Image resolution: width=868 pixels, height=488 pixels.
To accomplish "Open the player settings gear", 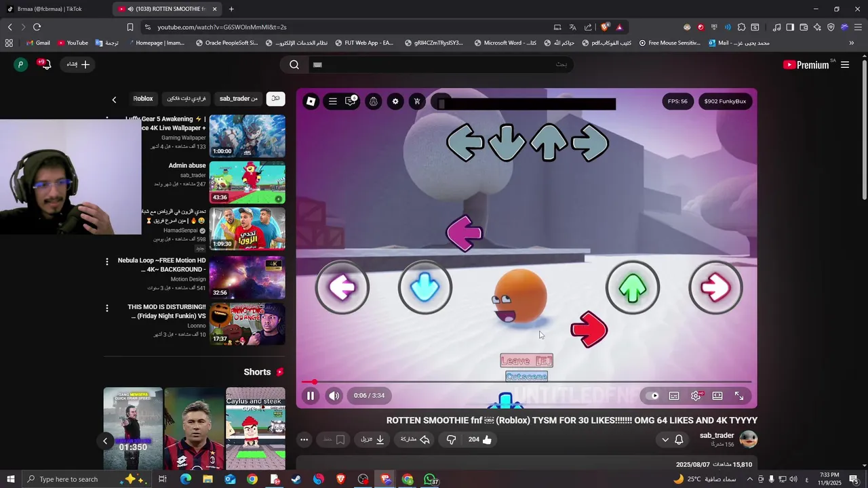I will click(696, 396).
